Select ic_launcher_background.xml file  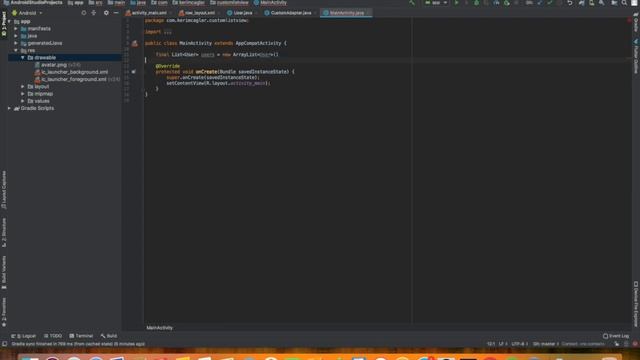pos(71,72)
